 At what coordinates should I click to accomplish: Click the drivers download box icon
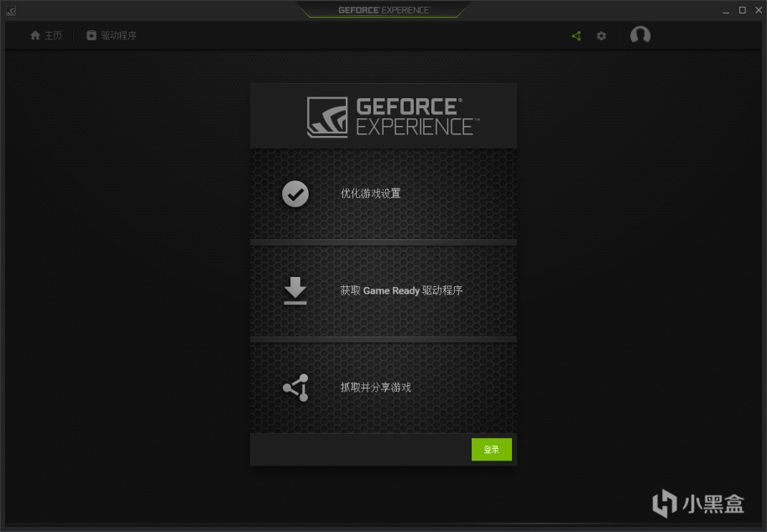(x=91, y=35)
